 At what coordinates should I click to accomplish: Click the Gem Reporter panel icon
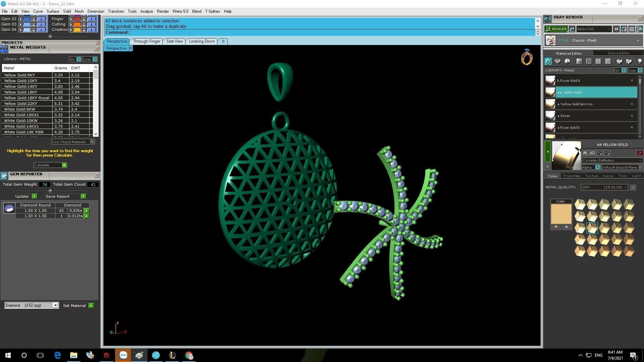(4, 176)
